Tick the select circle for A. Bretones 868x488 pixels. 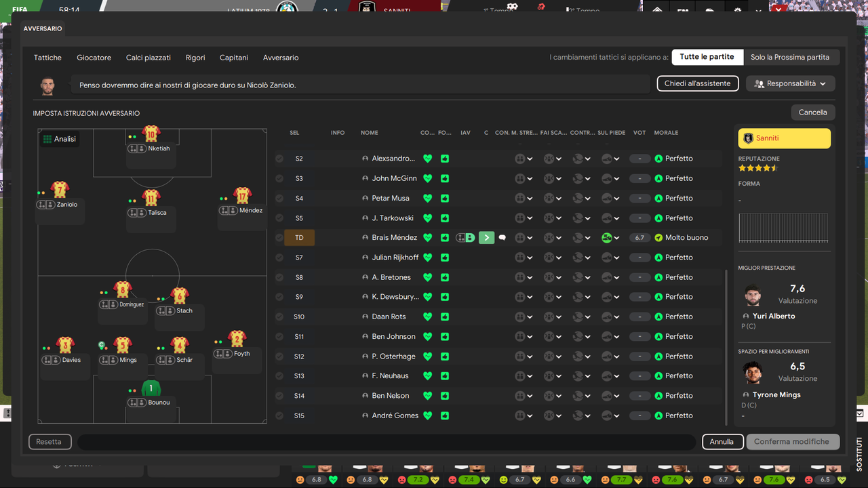click(x=279, y=277)
